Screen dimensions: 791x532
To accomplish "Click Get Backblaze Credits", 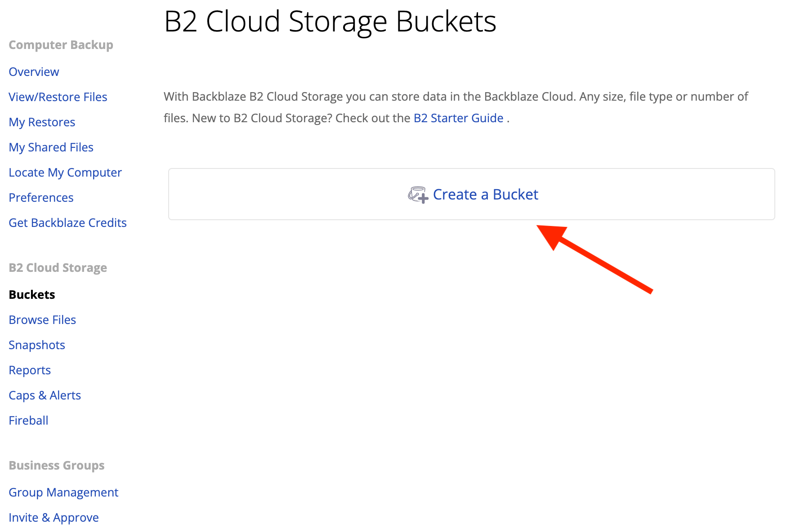I will pos(67,222).
